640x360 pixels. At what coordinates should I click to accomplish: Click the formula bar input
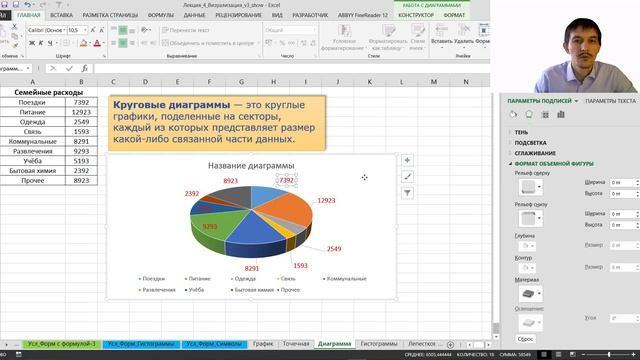(x=291, y=68)
